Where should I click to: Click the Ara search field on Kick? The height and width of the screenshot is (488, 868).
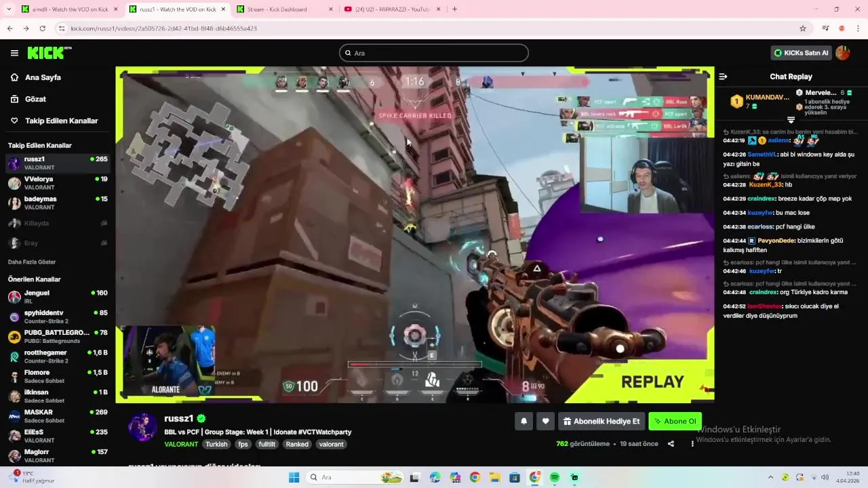[434, 53]
